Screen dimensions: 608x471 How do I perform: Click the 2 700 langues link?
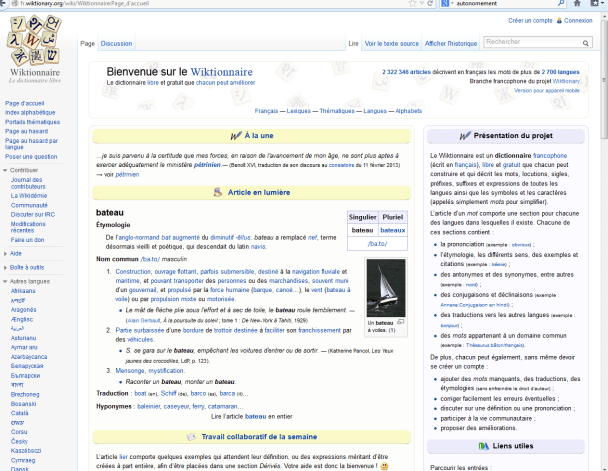560,72
